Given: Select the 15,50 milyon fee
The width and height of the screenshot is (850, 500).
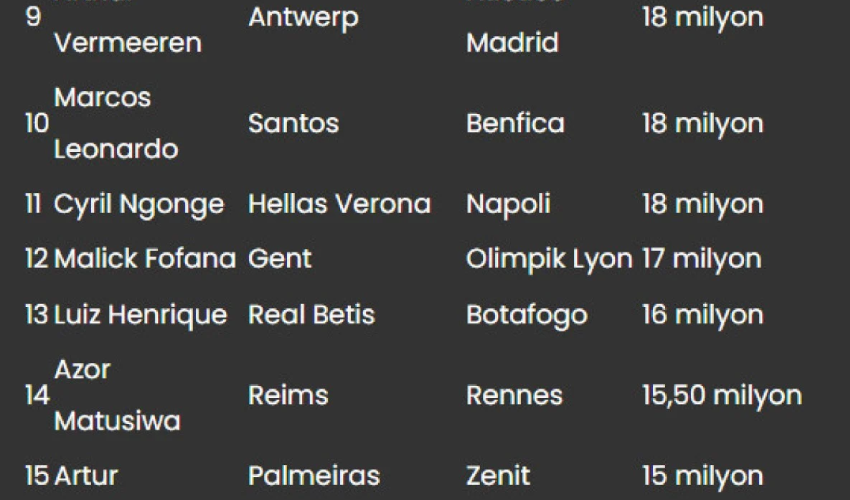Looking at the screenshot, I should click(x=721, y=395).
